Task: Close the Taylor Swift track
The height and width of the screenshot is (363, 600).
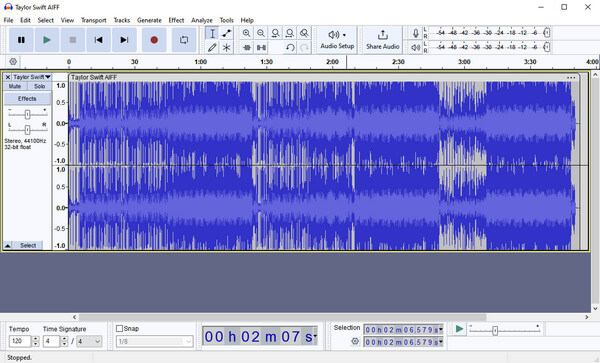Action: [8, 77]
